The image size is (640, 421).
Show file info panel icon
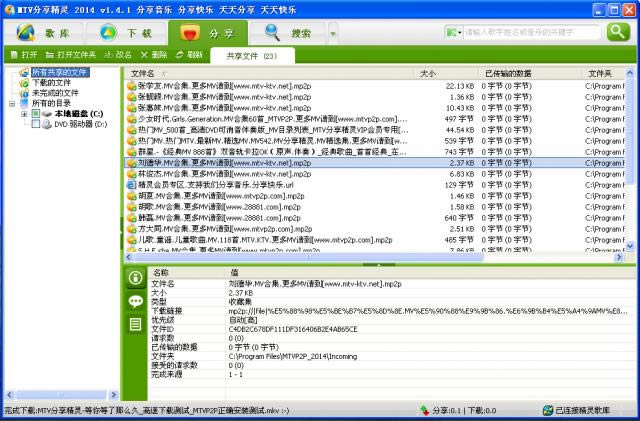point(135,278)
